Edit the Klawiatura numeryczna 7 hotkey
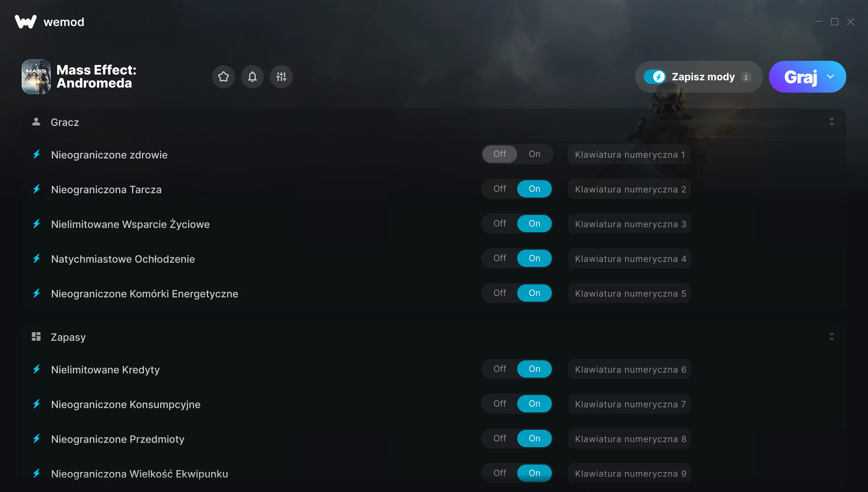Image resolution: width=868 pixels, height=492 pixels. (x=630, y=404)
